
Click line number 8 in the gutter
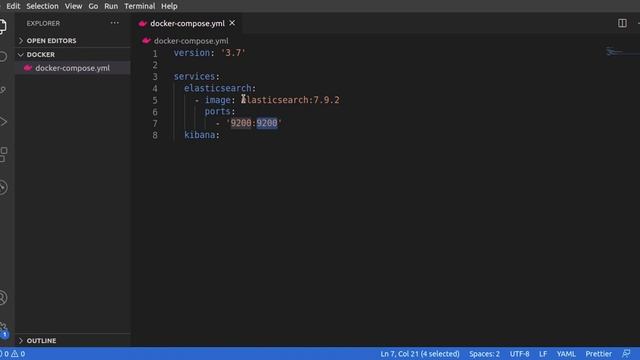click(155, 135)
